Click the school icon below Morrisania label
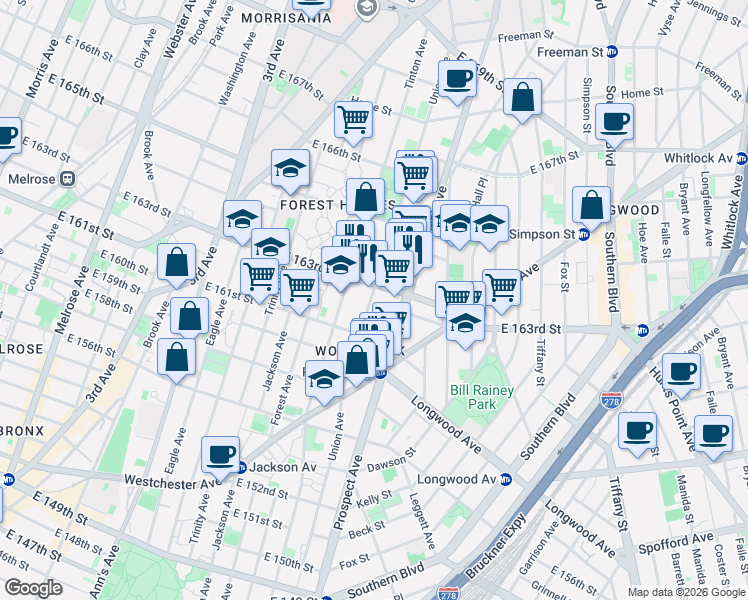748x600 pixels. (367, 8)
